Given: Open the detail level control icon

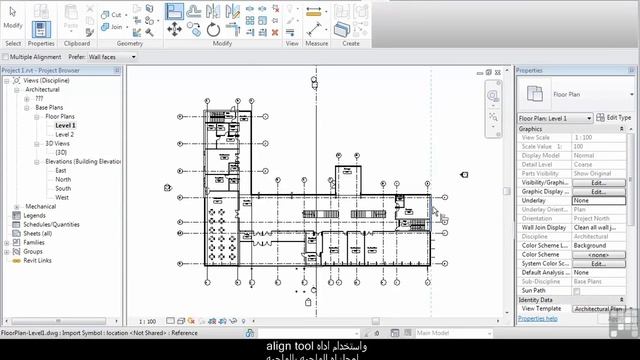Looking at the screenshot, I should point(171,321).
